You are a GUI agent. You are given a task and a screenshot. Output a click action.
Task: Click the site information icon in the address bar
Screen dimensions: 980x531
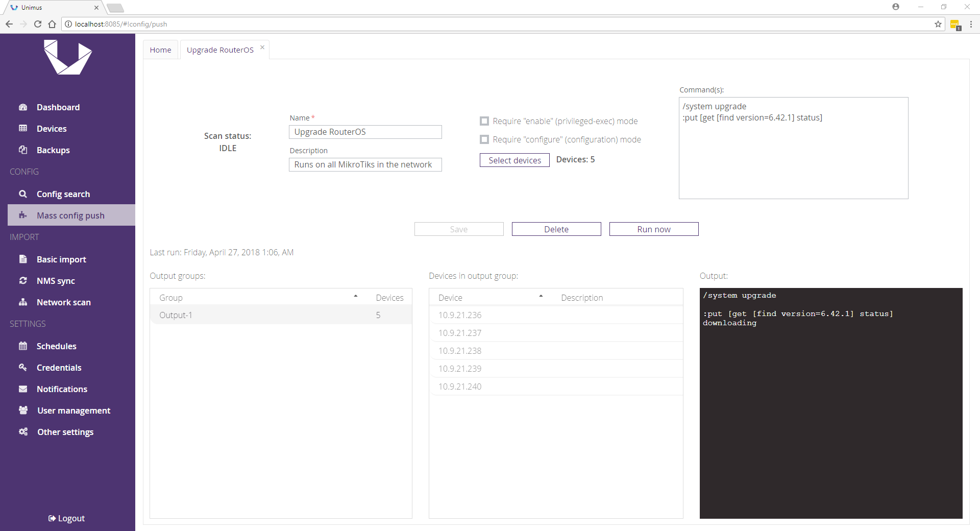coord(68,24)
